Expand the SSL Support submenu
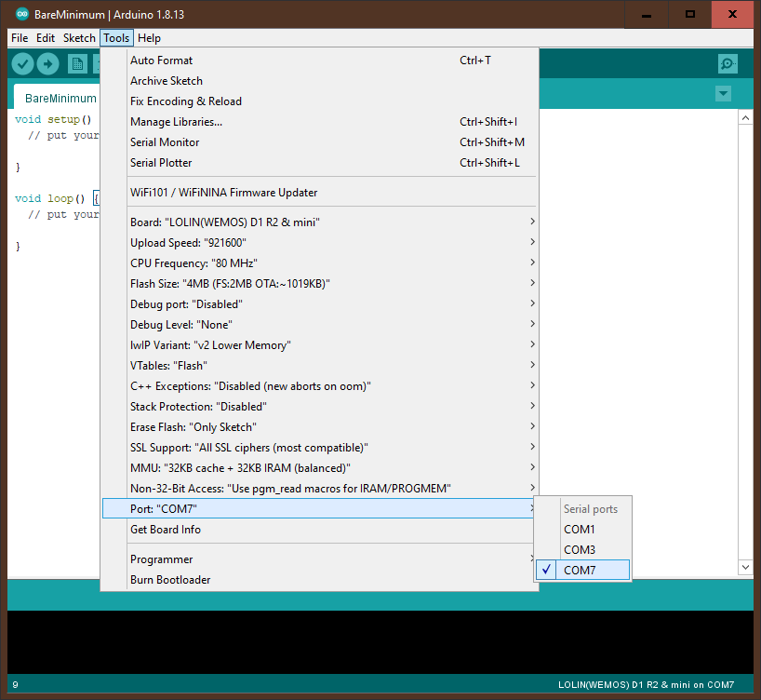The width and height of the screenshot is (761, 700). click(319, 448)
